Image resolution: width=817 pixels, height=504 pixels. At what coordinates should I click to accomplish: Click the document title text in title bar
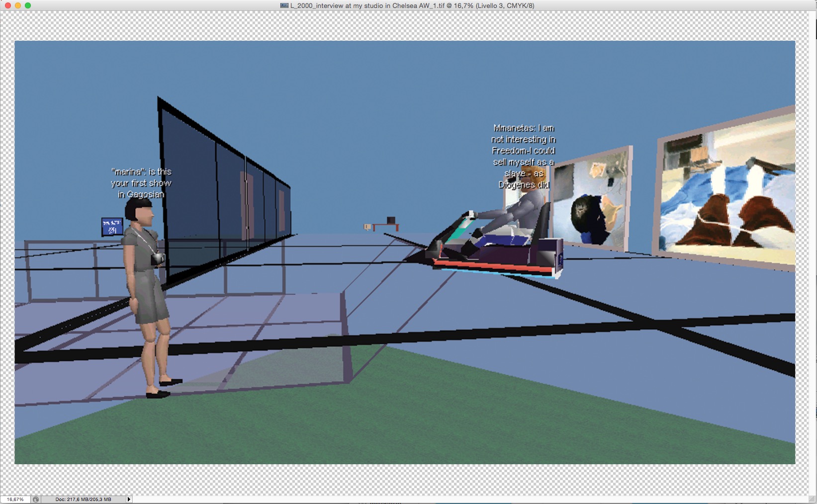[x=412, y=5]
